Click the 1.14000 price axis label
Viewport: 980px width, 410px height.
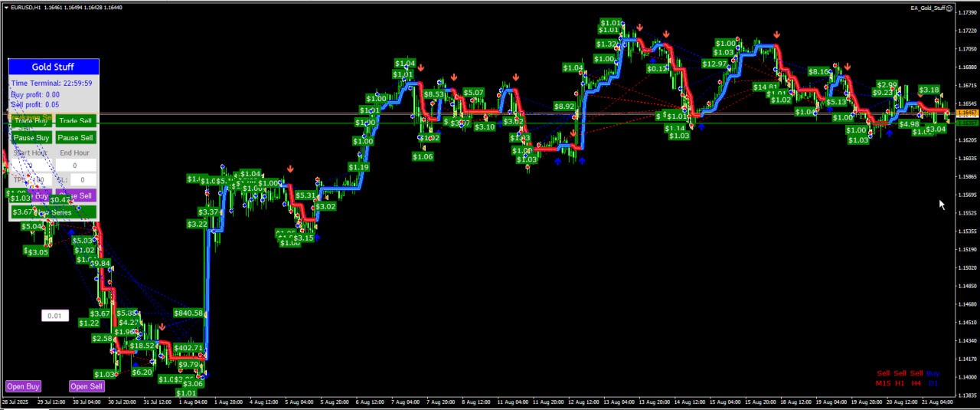coord(966,377)
